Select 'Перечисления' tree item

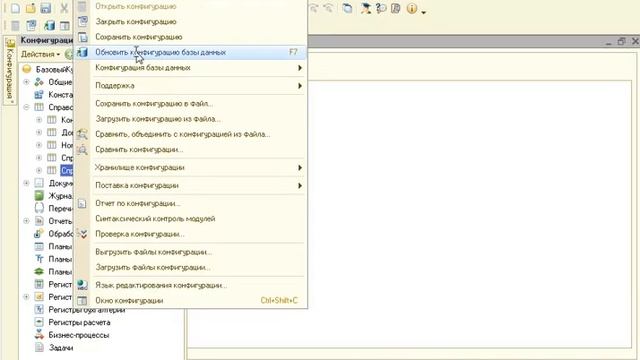[x=60, y=209]
